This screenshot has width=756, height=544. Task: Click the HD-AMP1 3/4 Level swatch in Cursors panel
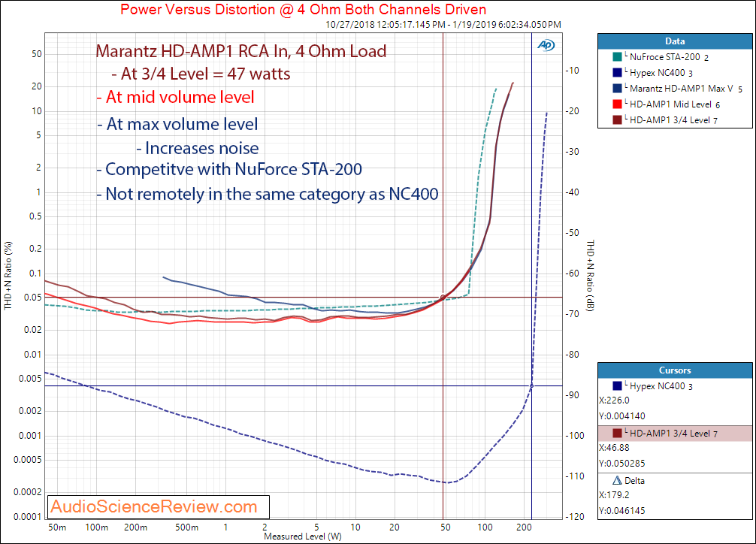617,433
